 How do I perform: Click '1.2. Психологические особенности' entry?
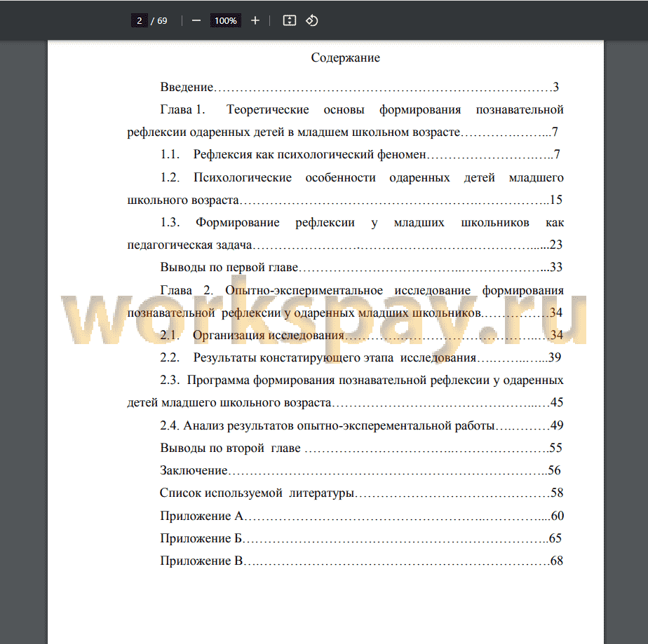coord(362,177)
